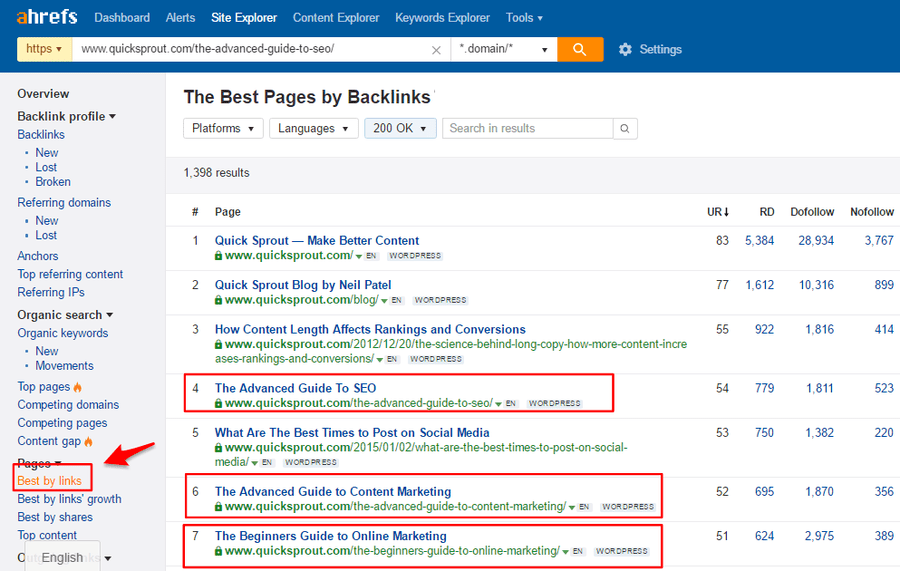900x571 pixels.
Task: Focus the Search in results field
Action: [527, 128]
